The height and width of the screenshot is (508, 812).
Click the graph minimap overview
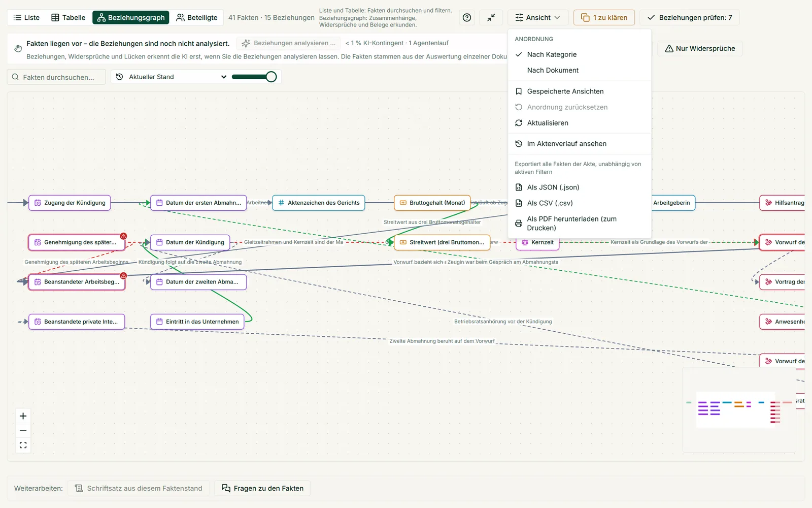click(739, 409)
